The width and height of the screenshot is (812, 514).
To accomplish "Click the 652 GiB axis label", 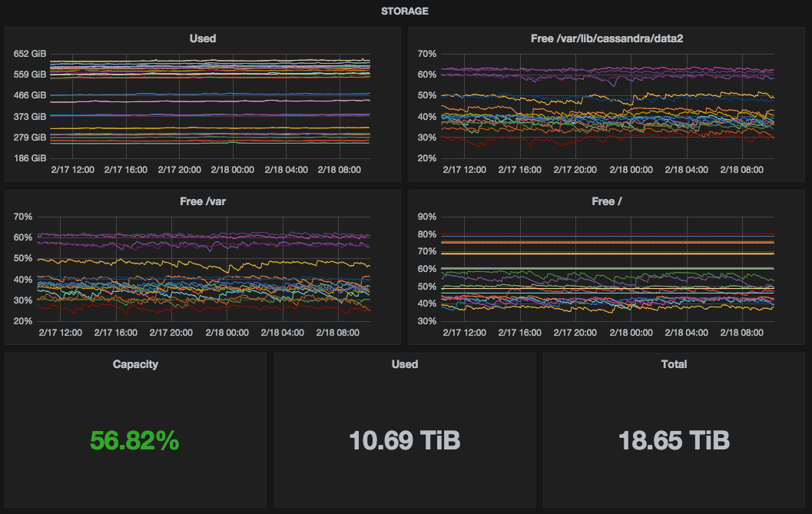I will pyautogui.click(x=29, y=54).
